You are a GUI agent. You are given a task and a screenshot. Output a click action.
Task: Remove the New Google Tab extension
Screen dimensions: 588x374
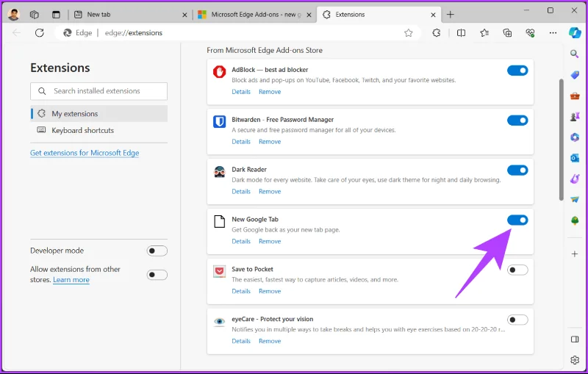(x=270, y=241)
